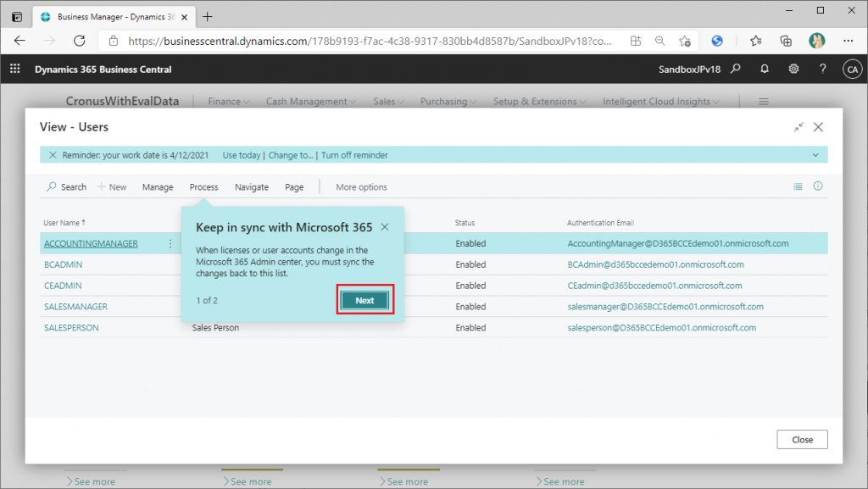
Task: Click the Authentication Email column header
Action: click(x=601, y=222)
